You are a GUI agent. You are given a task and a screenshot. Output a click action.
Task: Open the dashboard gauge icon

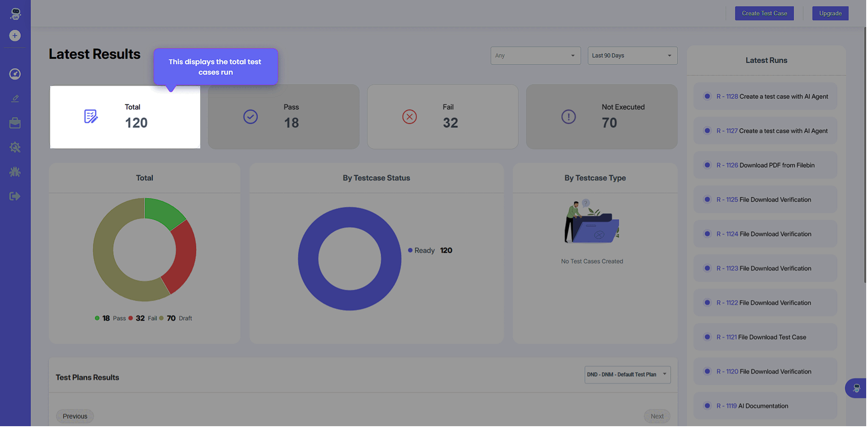point(15,74)
